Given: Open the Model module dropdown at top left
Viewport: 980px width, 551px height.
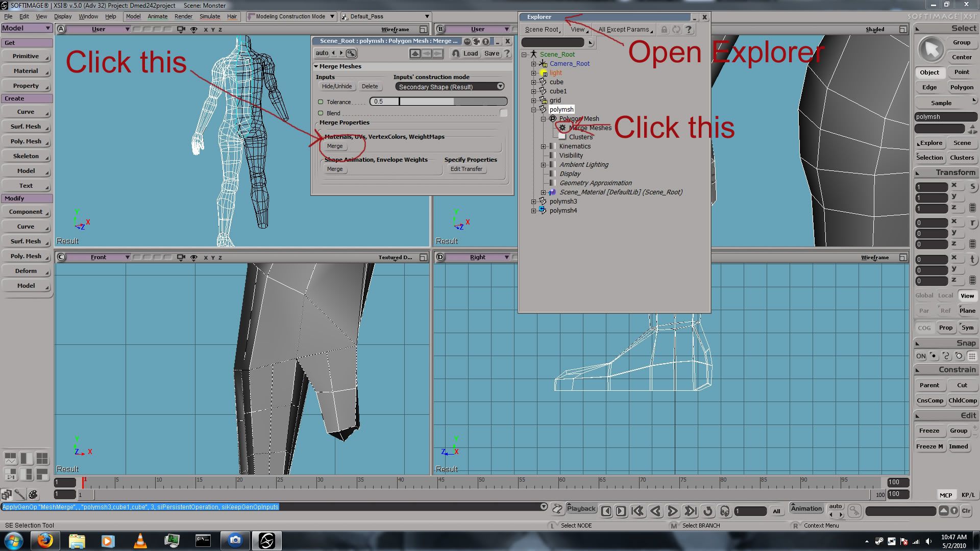Looking at the screenshot, I should (27, 28).
